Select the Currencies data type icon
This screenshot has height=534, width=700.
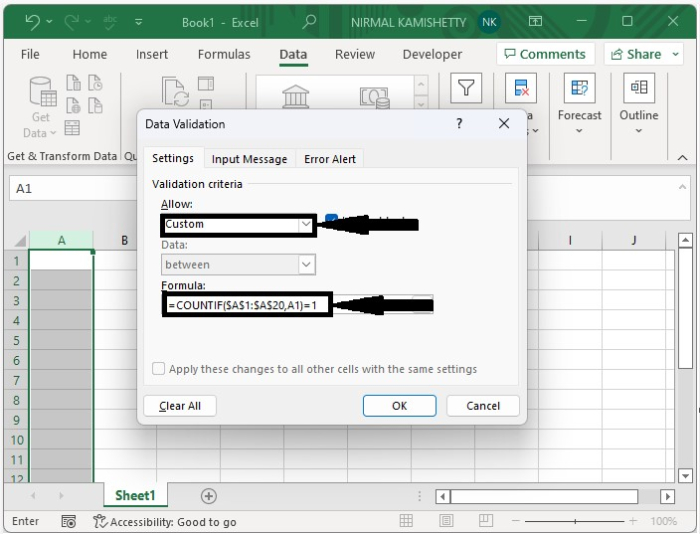(375, 97)
